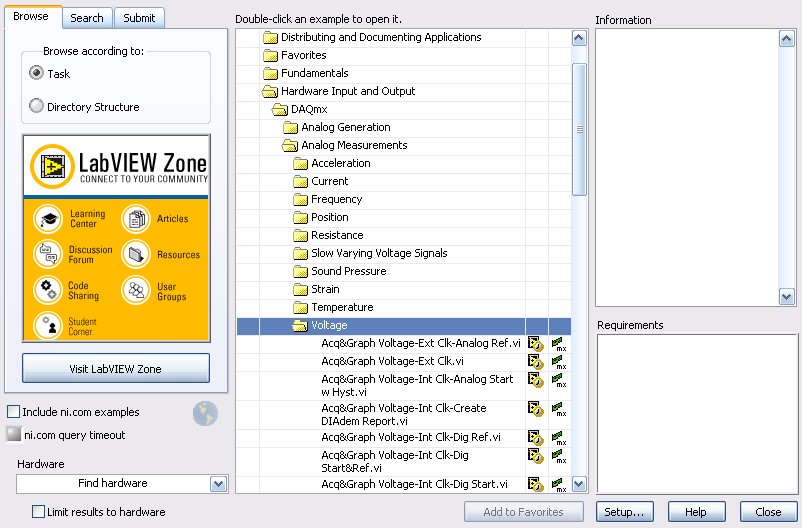Click DAQmx hardware icon for Acq&Graph Voltage-Int Clk-Dig Start&Ref.vi
802x528 pixels.
coord(559,456)
